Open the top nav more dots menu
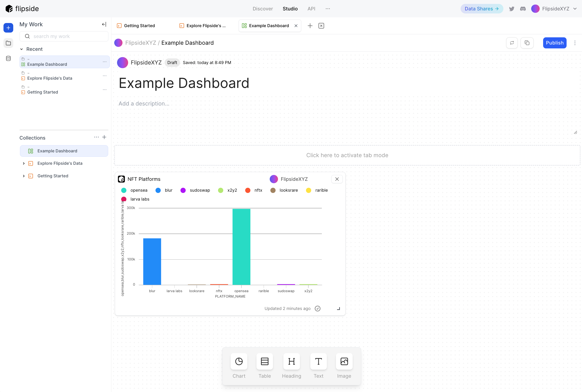582x392 pixels. 328,9
